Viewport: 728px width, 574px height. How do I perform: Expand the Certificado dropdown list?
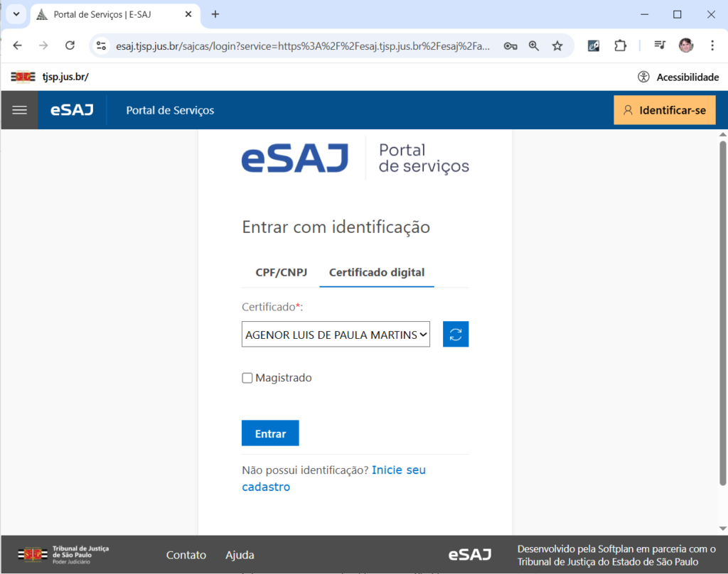(x=336, y=334)
